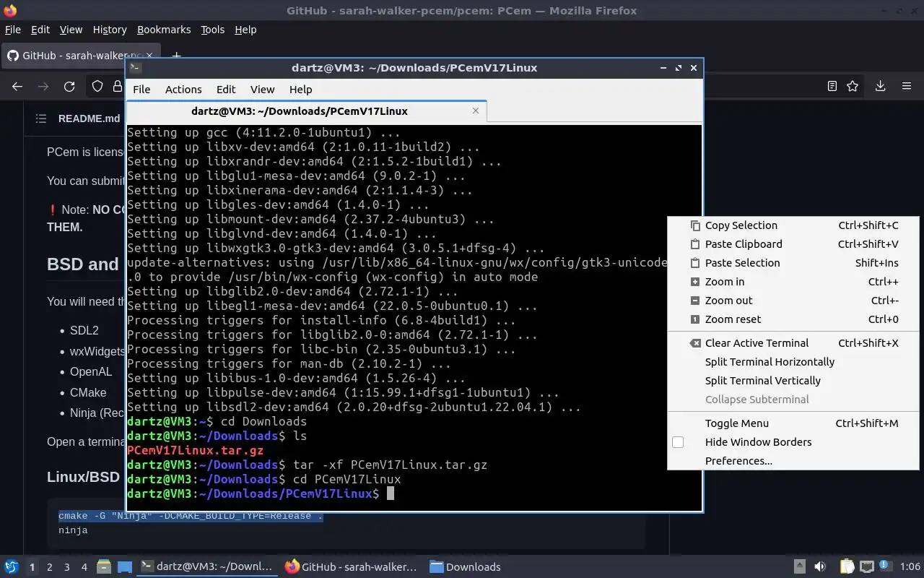Select workspace 1 in pager
924x578 pixels.
[x=32, y=567]
